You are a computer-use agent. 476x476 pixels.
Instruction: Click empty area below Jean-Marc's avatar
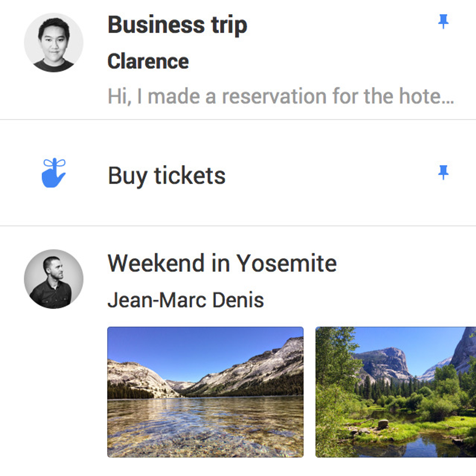pos(54,387)
